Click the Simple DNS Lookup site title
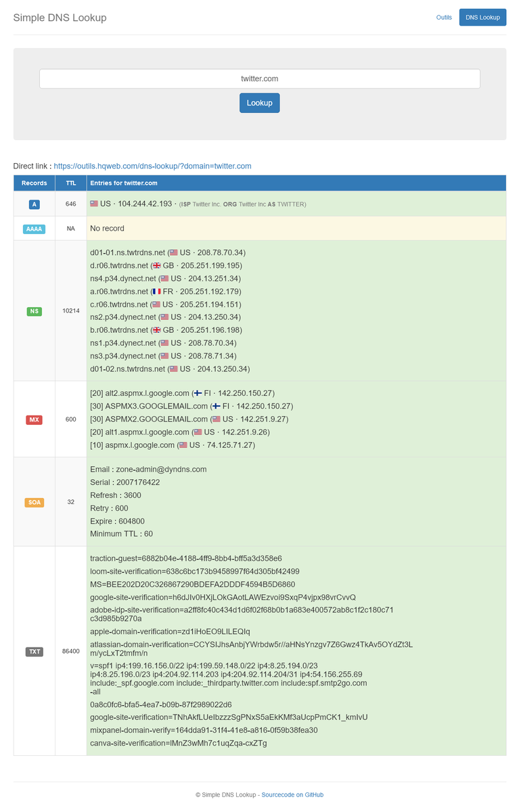 (x=60, y=18)
